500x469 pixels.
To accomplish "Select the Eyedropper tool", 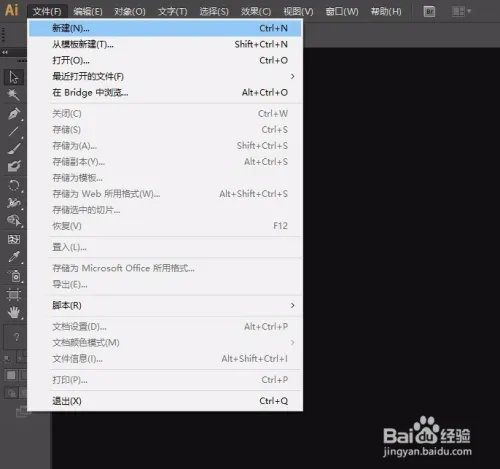I will click(14, 257).
